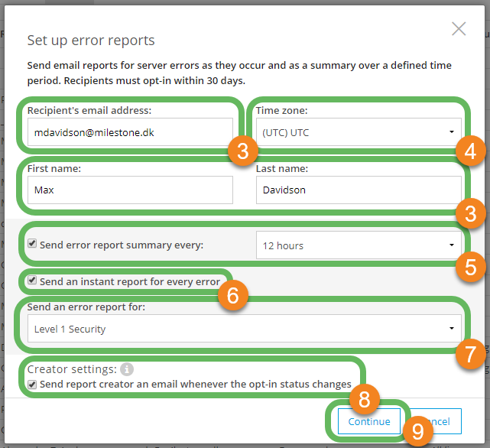Close the Set up error reports dialog
Image resolution: width=490 pixels, height=448 pixels.
[x=459, y=29]
